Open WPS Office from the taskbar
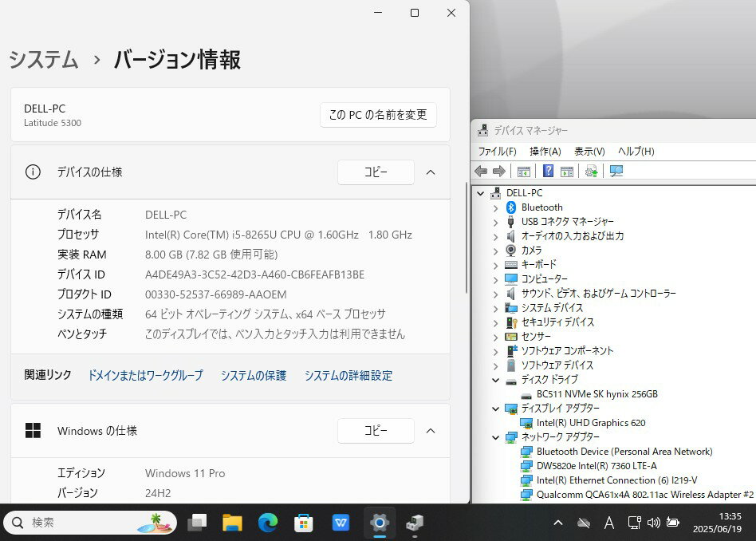 [341, 523]
